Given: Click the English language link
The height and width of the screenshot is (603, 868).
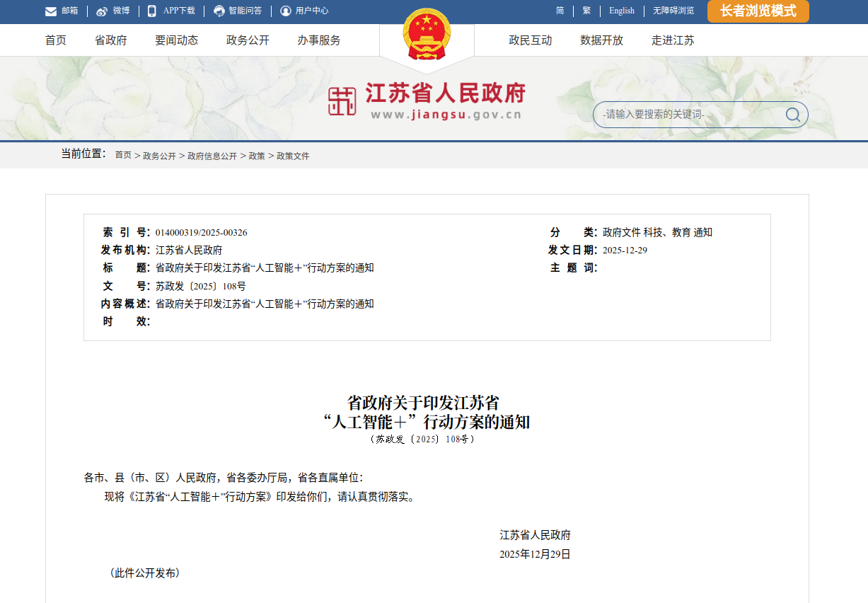Looking at the screenshot, I should pos(622,11).
